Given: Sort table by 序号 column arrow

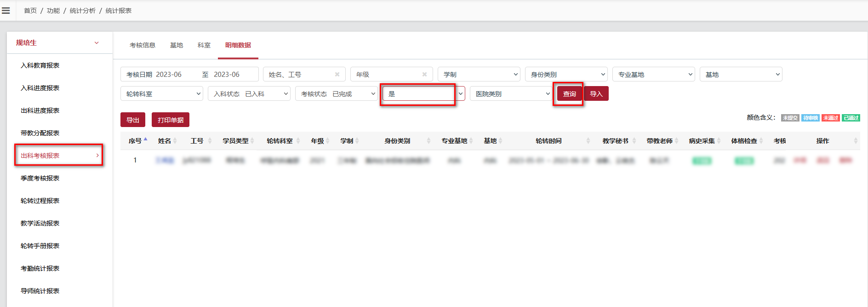Looking at the screenshot, I should coord(146,139).
